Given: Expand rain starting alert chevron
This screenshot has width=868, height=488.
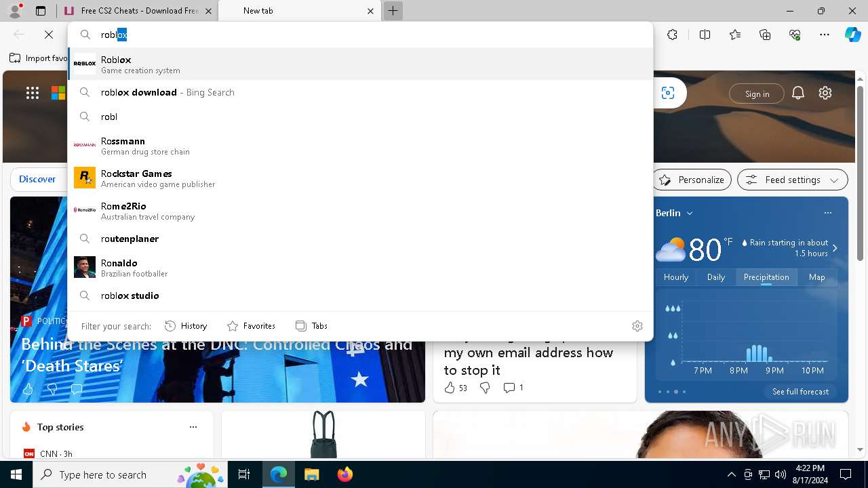Looking at the screenshot, I should [x=835, y=248].
